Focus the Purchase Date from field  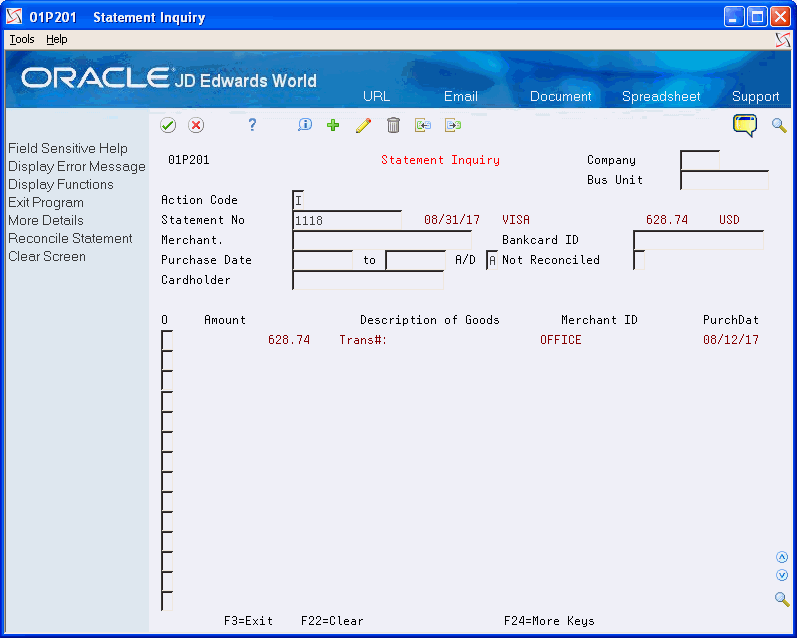323,260
